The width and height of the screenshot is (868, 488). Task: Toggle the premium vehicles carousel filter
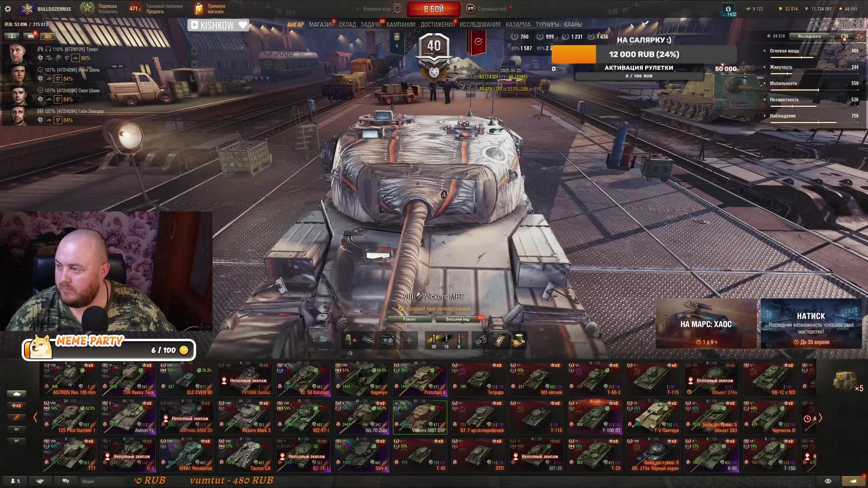[16, 417]
